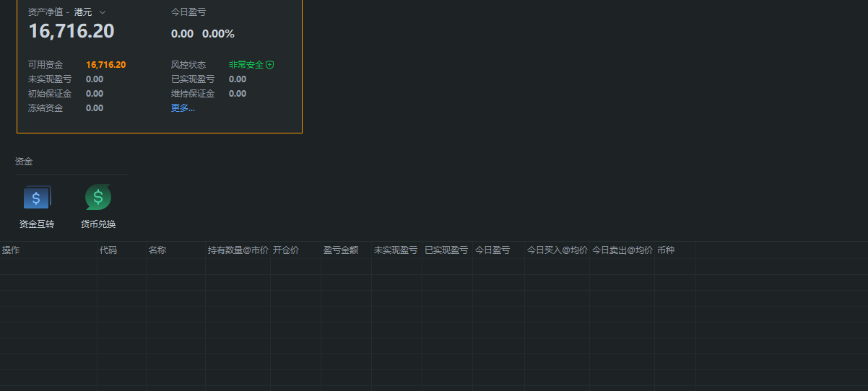868x391 pixels.
Task: Click the 开仓价 column header
Action: (x=286, y=250)
